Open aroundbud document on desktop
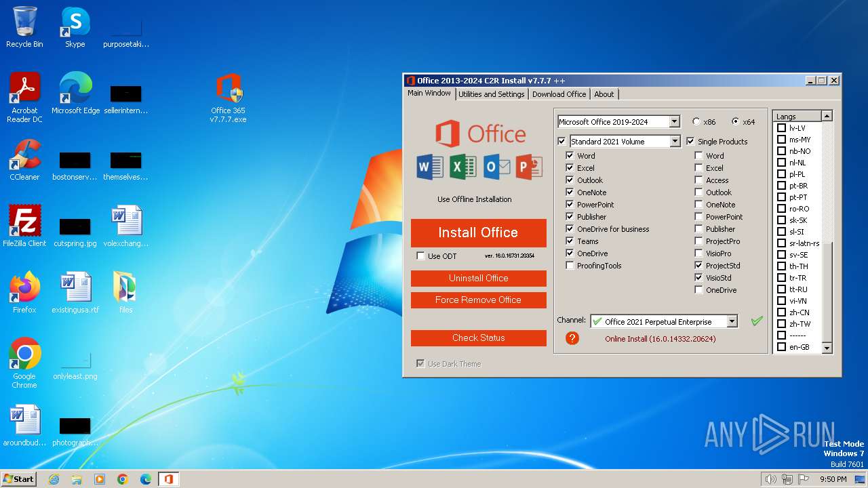The image size is (868, 488). (x=24, y=425)
